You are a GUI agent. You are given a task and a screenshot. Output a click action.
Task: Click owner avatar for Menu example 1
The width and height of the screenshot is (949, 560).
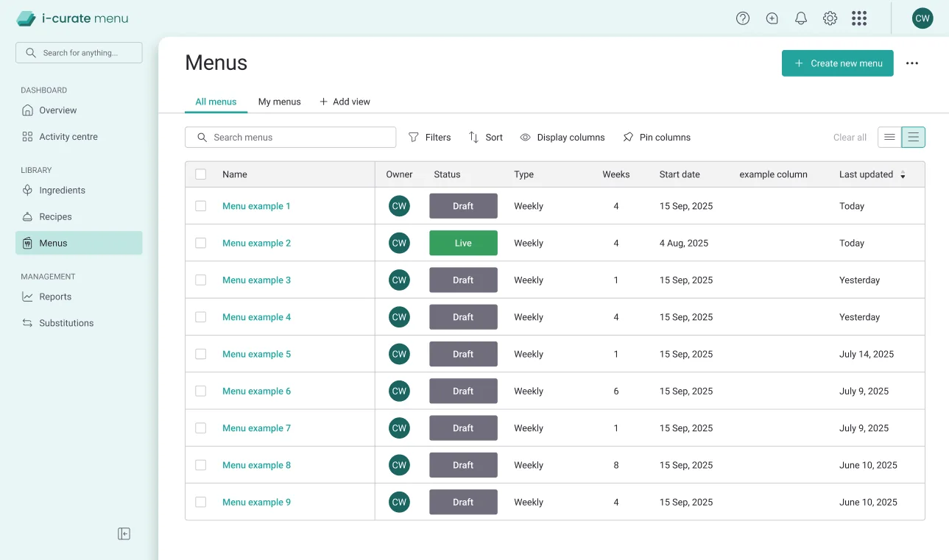pyautogui.click(x=399, y=206)
